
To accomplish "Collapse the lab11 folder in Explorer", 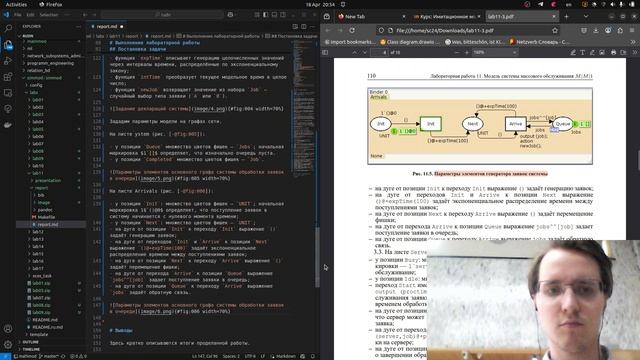I will [x=38, y=173].
